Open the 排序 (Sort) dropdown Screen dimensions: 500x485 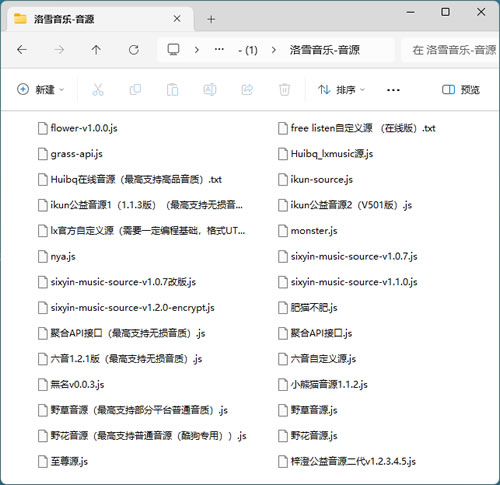(342, 89)
